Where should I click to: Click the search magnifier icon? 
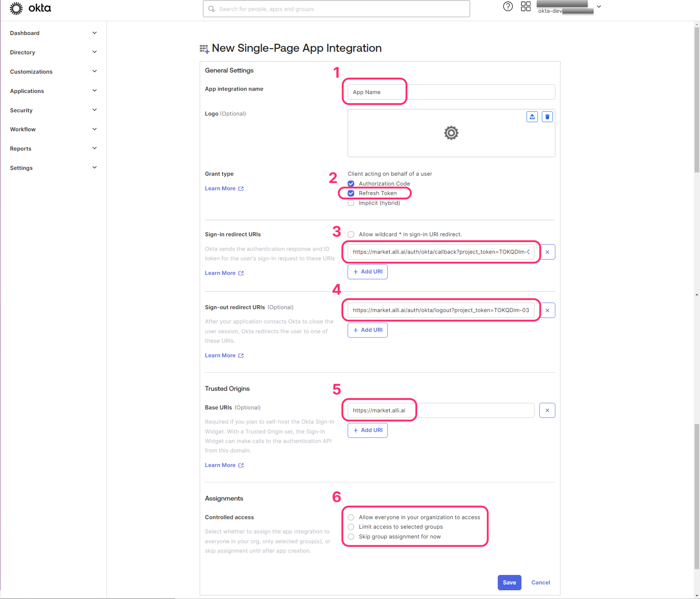click(211, 9)
